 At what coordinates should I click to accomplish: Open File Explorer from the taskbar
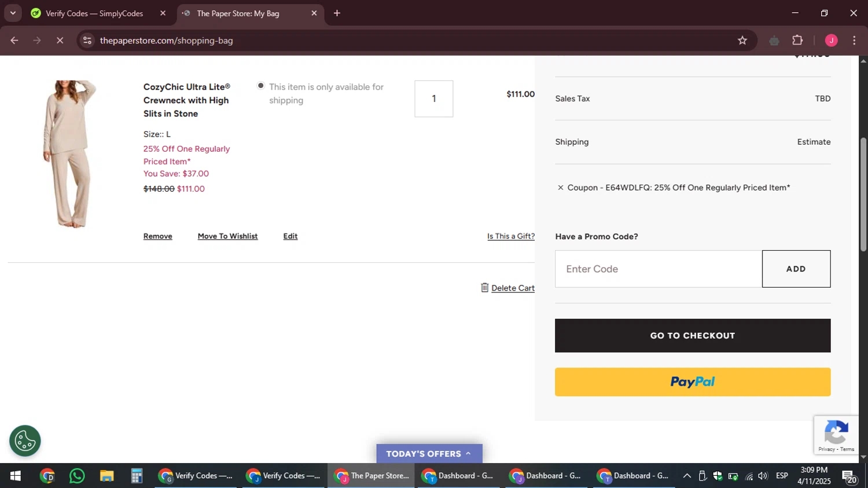coord(106,476)
